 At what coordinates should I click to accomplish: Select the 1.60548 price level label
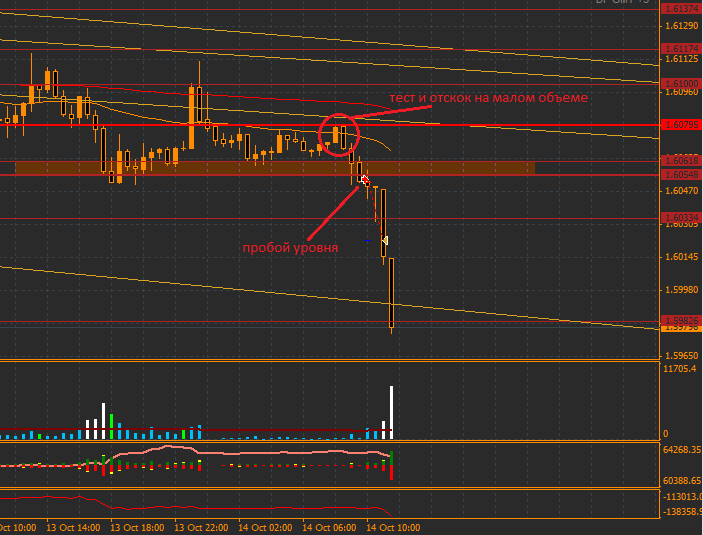[x=681, y=174]
